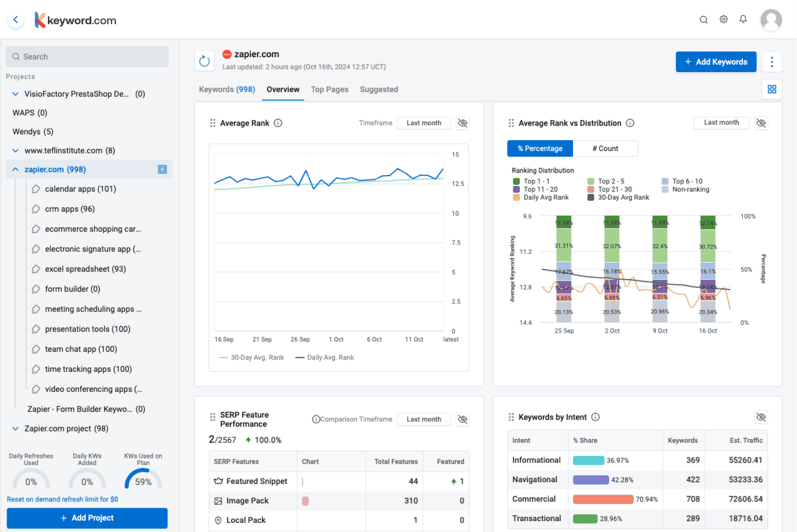Click drag handle of Average Rank vs Distribution
Viewport: 797px width, 532px height.
tap(511, 123)
